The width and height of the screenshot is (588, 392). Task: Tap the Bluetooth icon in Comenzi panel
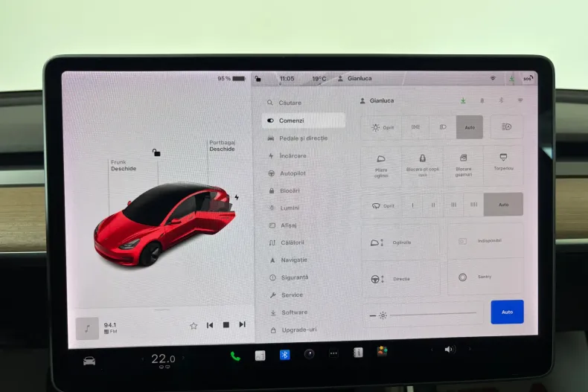pyautogui.click(x=501, y=100)
